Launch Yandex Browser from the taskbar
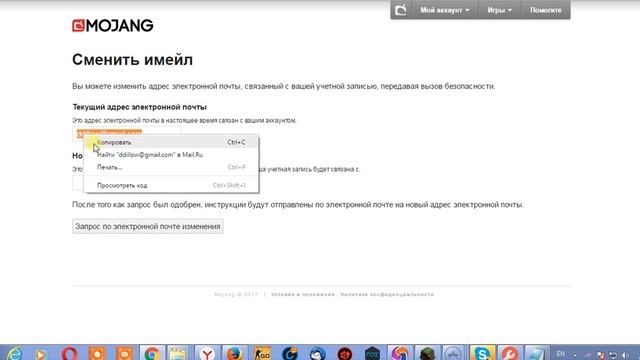 pos(207,353)
